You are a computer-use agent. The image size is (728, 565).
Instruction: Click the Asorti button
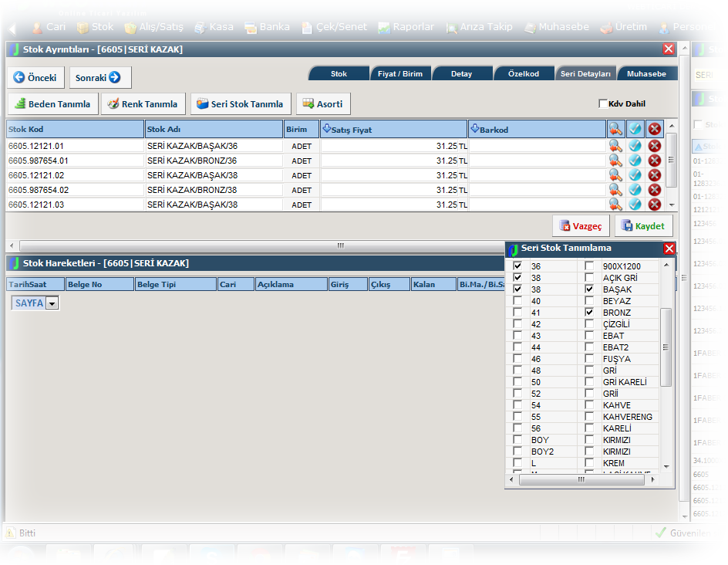[x=323, y=104]
